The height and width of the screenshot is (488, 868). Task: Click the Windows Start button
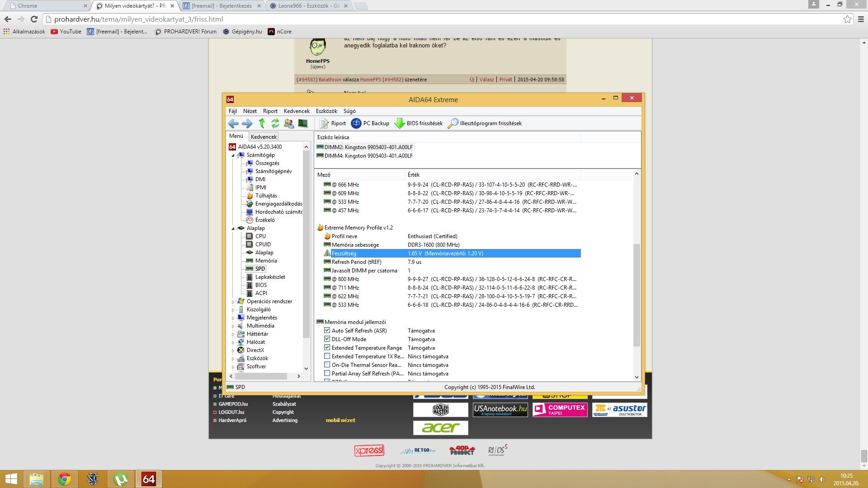click(11, 479)
